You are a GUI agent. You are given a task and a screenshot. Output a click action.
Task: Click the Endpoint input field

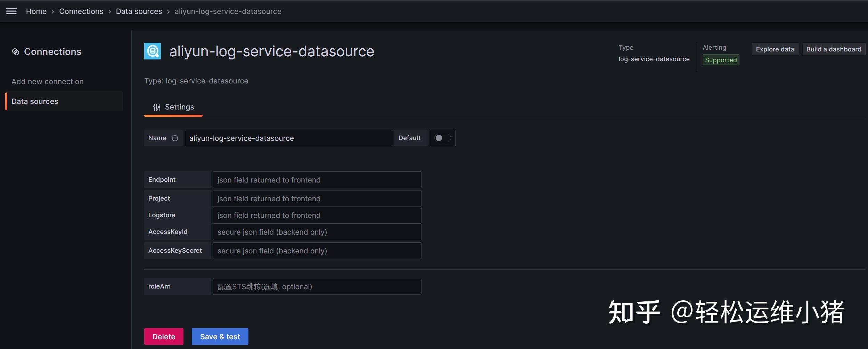317,180
